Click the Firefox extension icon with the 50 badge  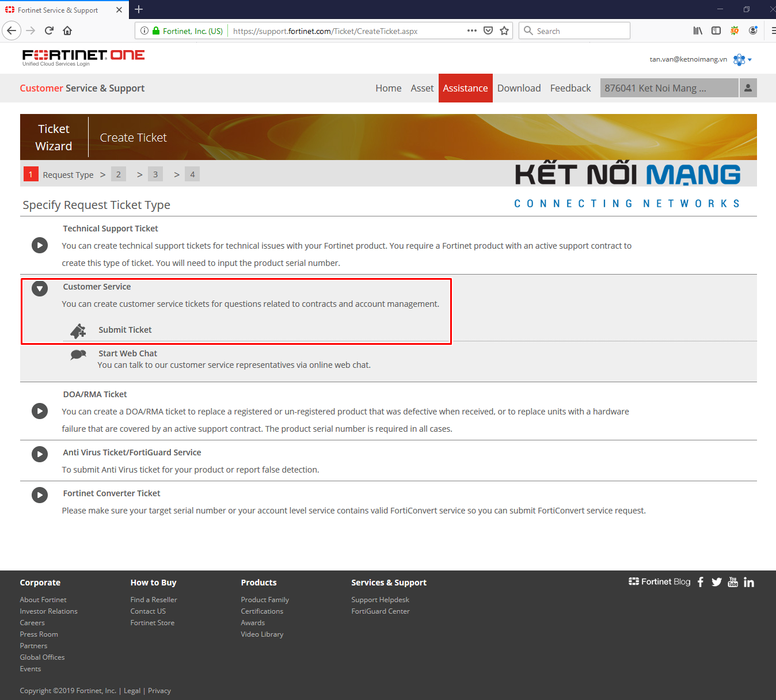[x=735, y=31]
